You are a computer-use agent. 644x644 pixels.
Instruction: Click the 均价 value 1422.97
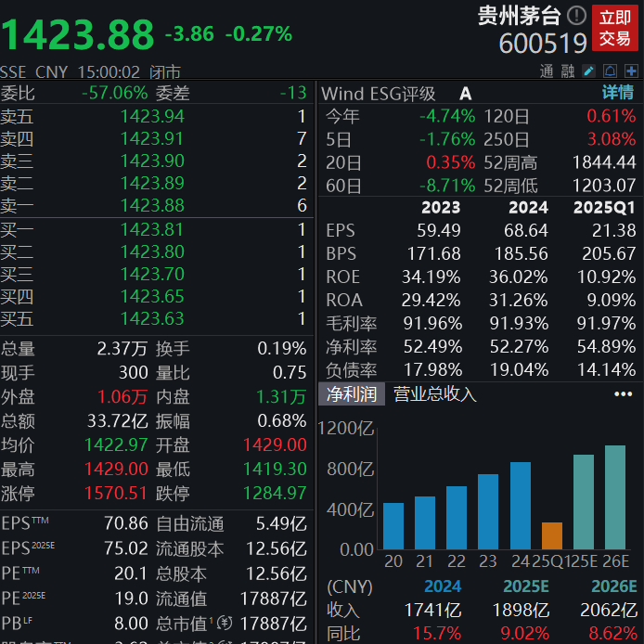pyautogui.click(x=116, y=444)
